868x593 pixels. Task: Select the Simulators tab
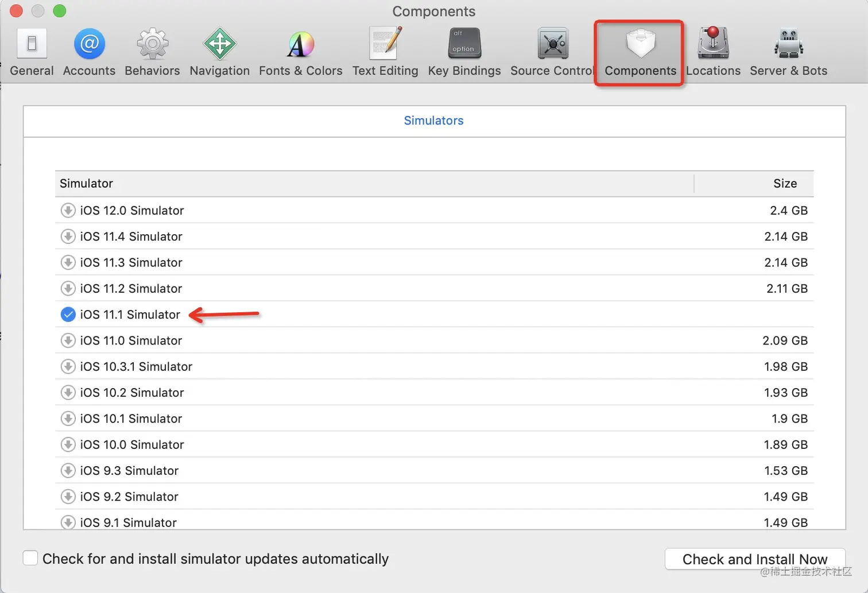pos(433,121)
